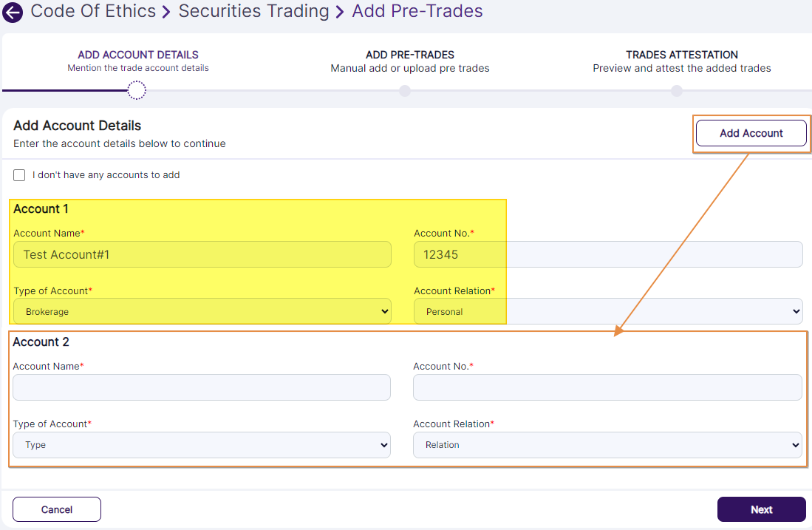Open Account 1 Account Relation dropdown
Viewport: 812px width, 530px height.
click(x=607, y=311)
